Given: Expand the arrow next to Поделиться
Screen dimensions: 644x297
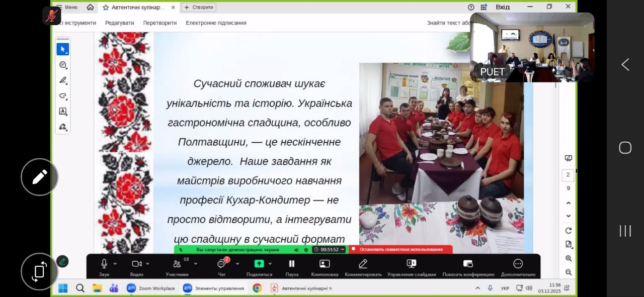Looking at the screenshot, I should pos(270,264).
